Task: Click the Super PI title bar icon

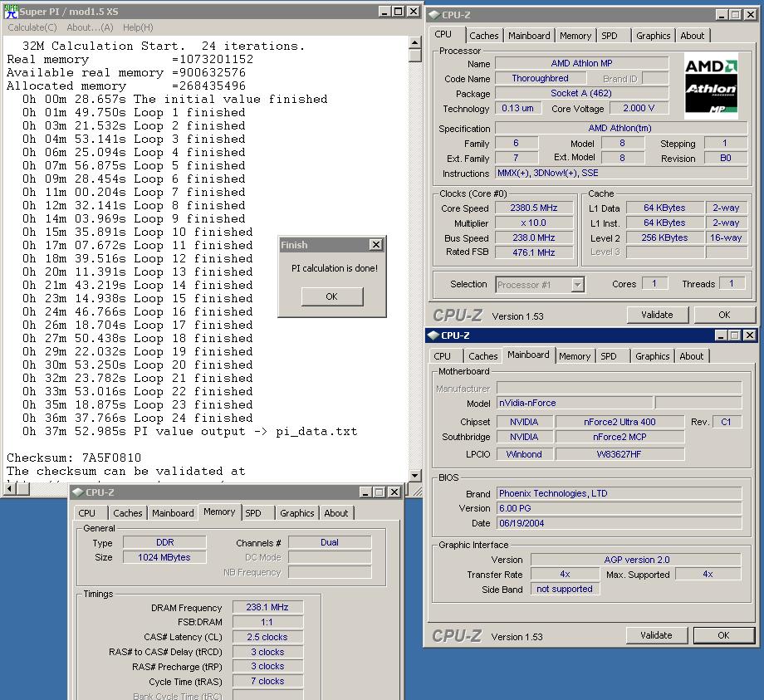Action: click(x=11, y=12)
